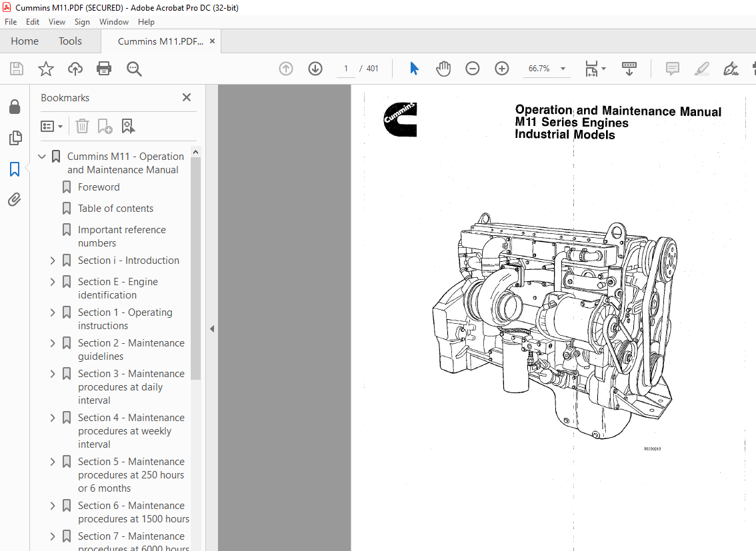The height and width of the screenshot is (551, 756).
Task: Expand Section 3 daily interval bookmark
Action: pos(53,374)
